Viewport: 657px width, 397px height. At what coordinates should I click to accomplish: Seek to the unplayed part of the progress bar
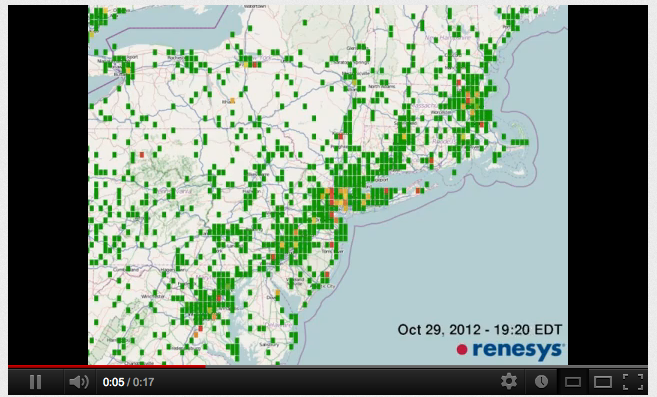pyautogui.click(x=427, y=366)
